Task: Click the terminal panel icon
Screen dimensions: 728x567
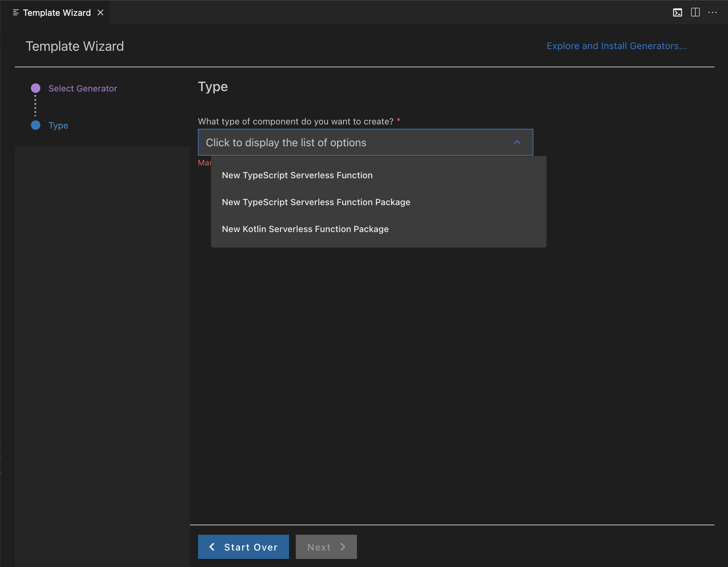Action: pyautogui.click(x=678, y=12)
